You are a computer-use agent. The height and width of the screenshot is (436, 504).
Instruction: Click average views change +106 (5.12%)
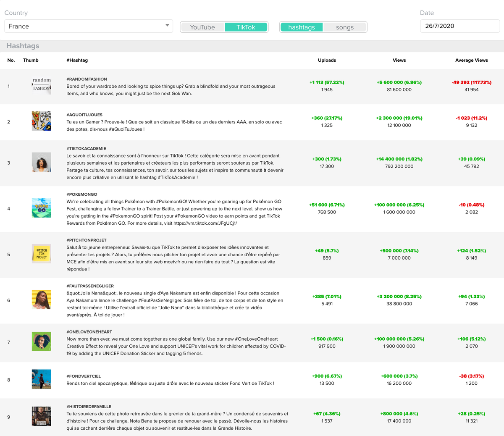coord(472,339)
